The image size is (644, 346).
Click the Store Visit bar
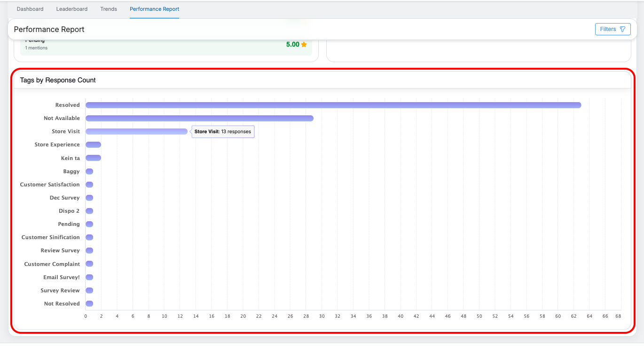136,131
